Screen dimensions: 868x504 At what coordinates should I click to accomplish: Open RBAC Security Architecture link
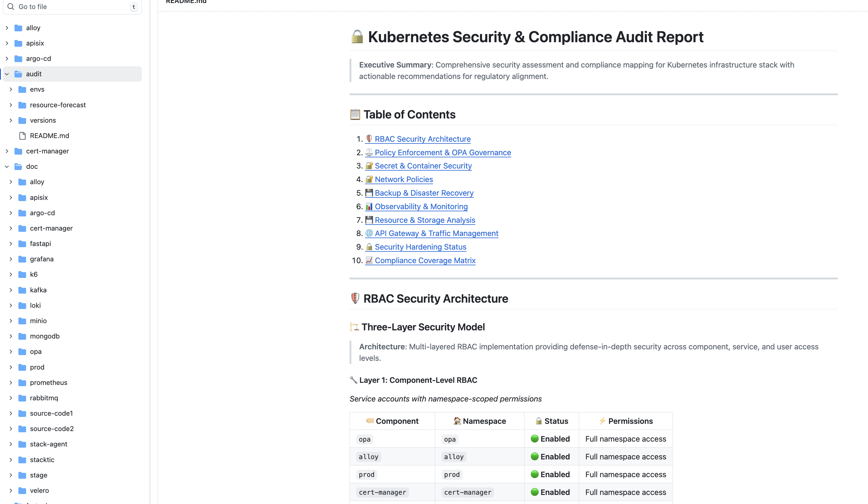tap(422, 139)
